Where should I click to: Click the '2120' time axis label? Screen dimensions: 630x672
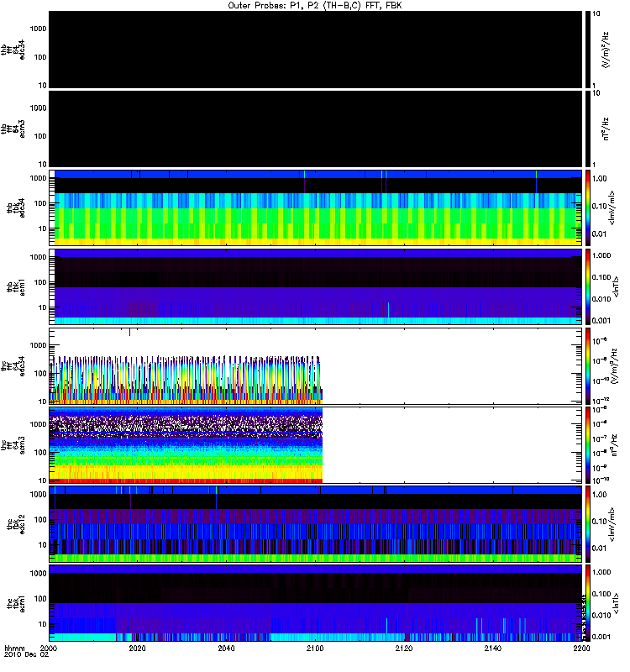tap(404, 648)
